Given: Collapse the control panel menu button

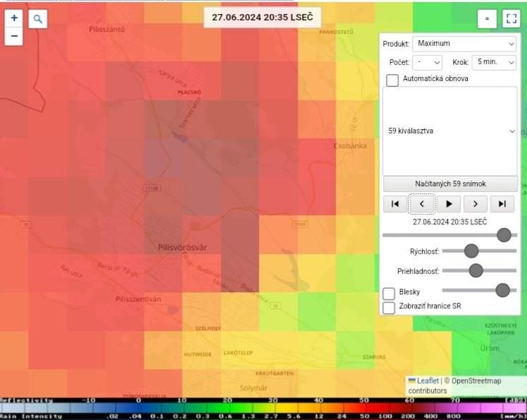Looking at the screenshot, I should pyautogui.click(x=487, y=19).
